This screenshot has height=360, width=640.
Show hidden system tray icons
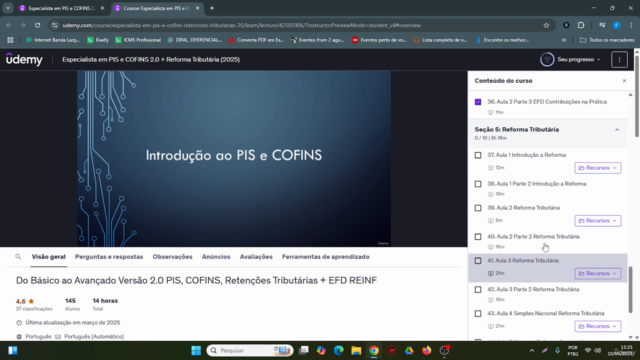coord(531,350)
